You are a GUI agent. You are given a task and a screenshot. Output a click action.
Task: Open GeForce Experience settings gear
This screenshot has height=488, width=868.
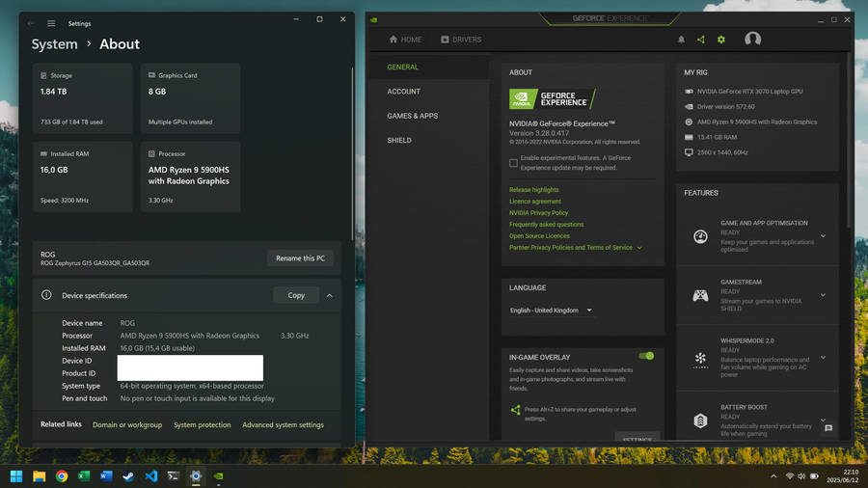coord(720,40)
